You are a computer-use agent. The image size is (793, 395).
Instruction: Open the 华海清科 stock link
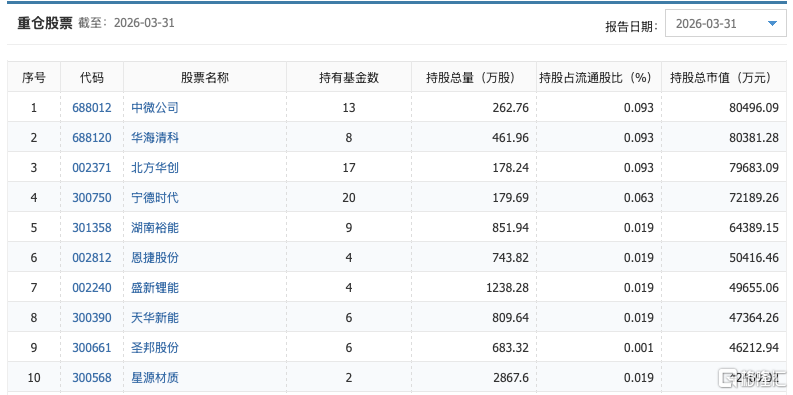tap(155, 138)
